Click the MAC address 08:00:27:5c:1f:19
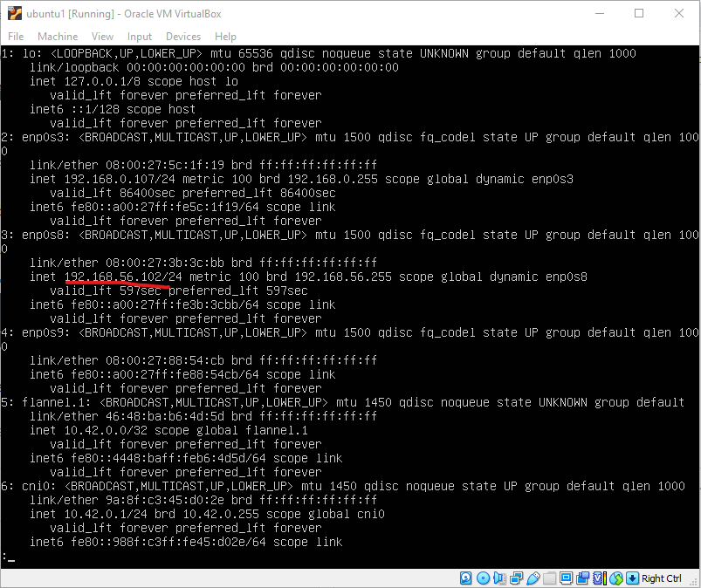 [165, 165]
